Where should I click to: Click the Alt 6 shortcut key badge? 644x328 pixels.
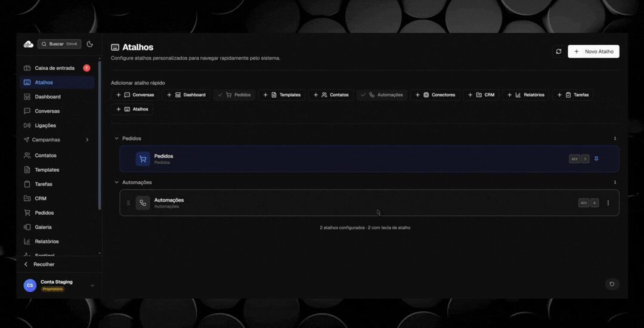click(x=589, y=203)
